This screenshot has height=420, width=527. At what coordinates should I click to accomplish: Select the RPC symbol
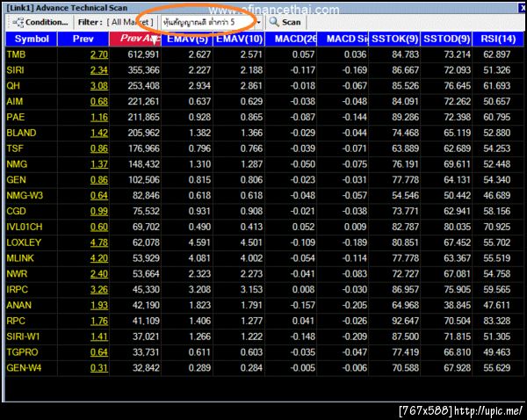tap(16, 321)
